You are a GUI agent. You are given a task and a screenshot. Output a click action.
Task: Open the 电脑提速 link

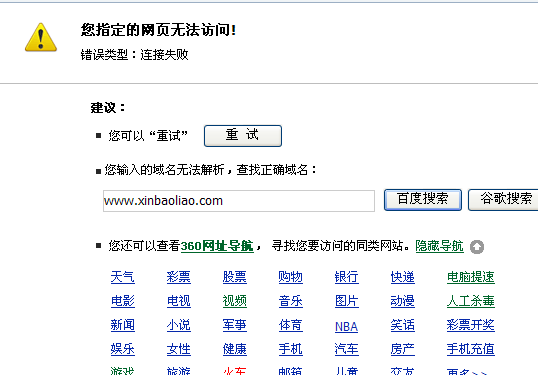coord(471,277)
